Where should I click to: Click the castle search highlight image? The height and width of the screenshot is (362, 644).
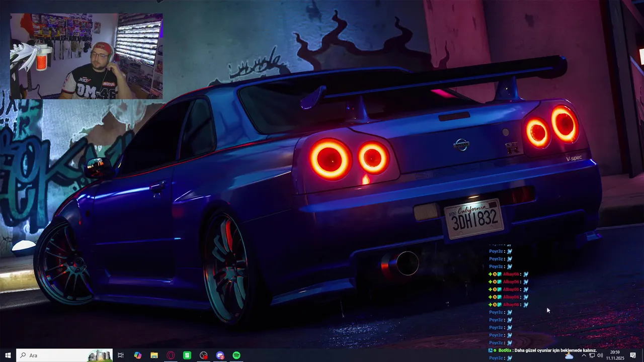coord(100,355)
